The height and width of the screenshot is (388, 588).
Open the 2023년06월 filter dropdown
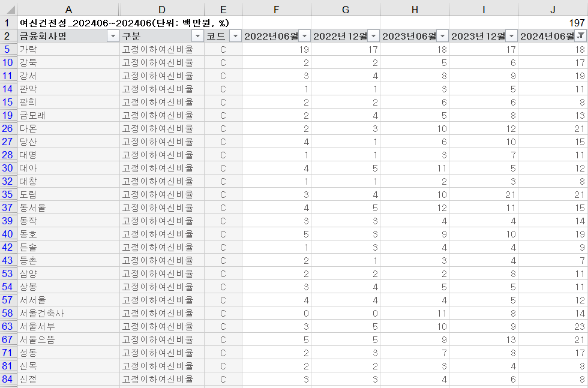click(x=443, y=36)
